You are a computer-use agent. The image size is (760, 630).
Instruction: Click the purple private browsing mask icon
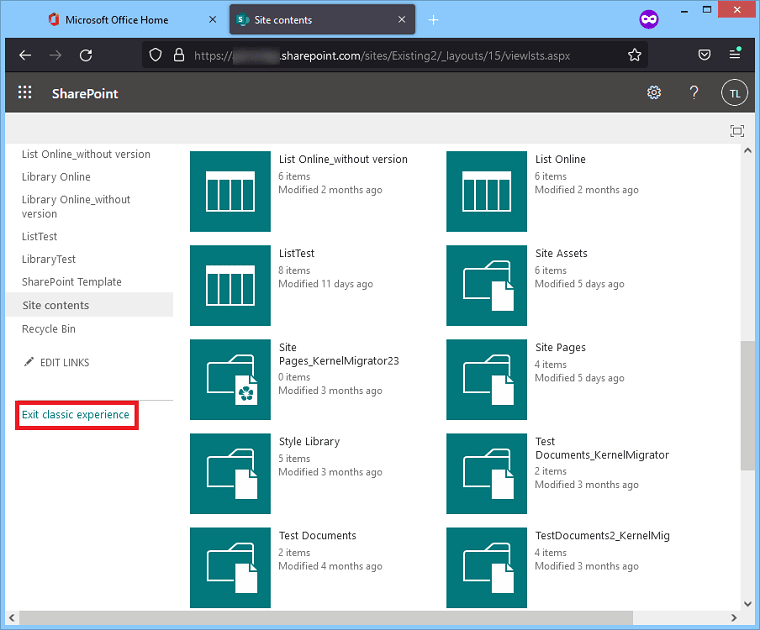[x=649, y=19]
